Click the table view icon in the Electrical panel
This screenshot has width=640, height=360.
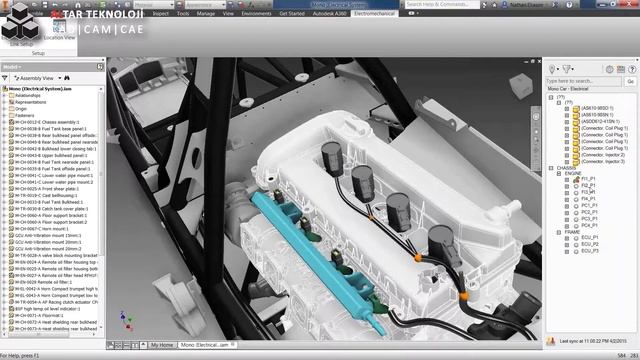click(621, 69)
